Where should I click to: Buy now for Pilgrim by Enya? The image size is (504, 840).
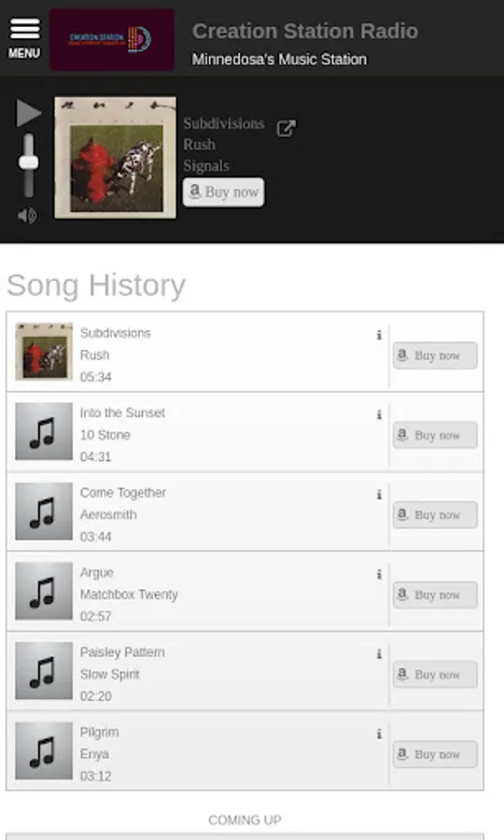pos(435,754)
